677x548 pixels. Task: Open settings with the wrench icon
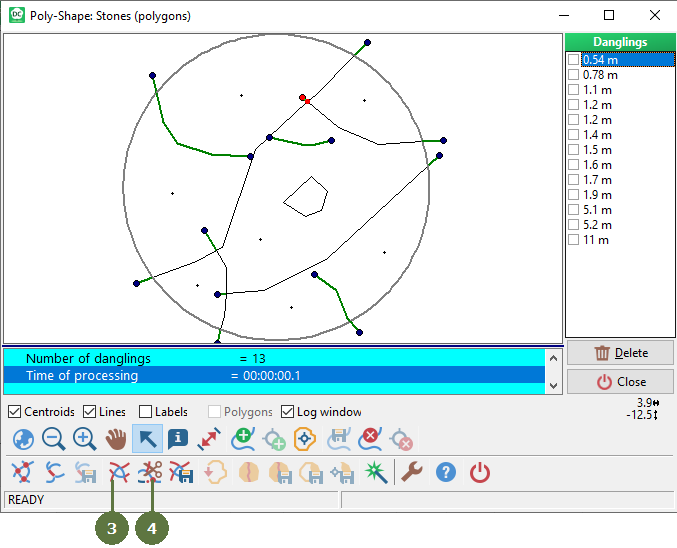(412, 473)
